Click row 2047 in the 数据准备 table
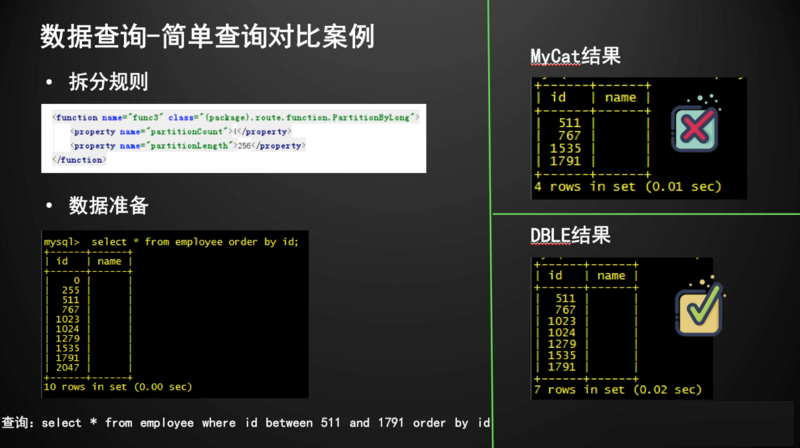 [x=88, y=368]
